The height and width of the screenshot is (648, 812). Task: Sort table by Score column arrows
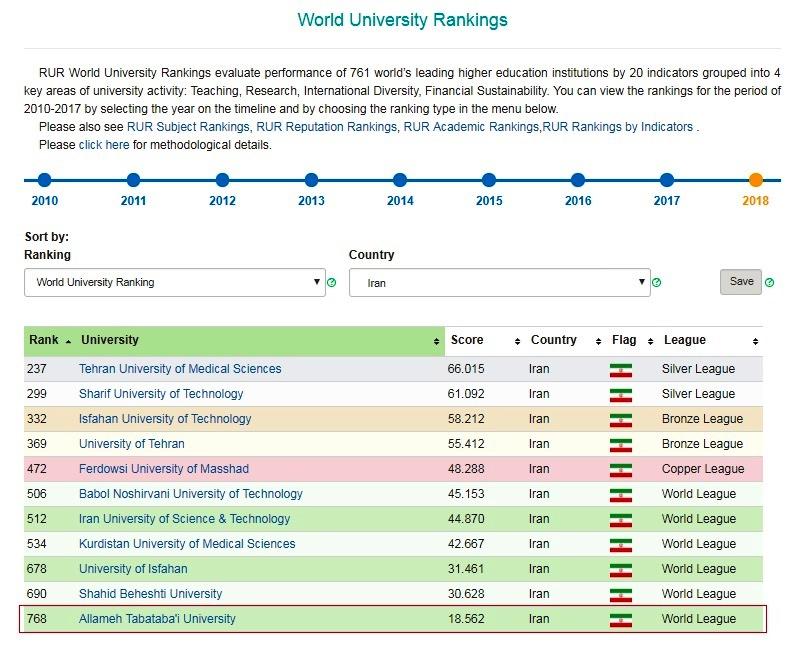pos(517,341)
